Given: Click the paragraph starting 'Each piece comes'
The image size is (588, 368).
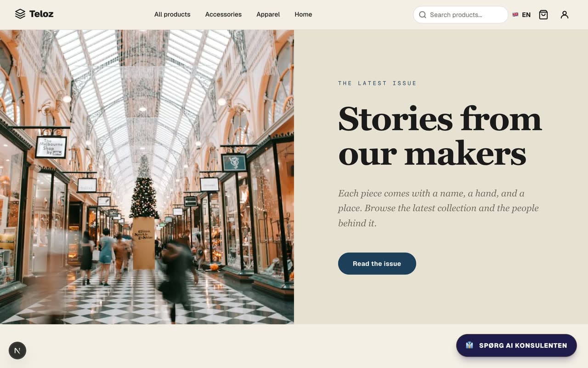Looking at the screenshot, I should click(x=439, y=208).
